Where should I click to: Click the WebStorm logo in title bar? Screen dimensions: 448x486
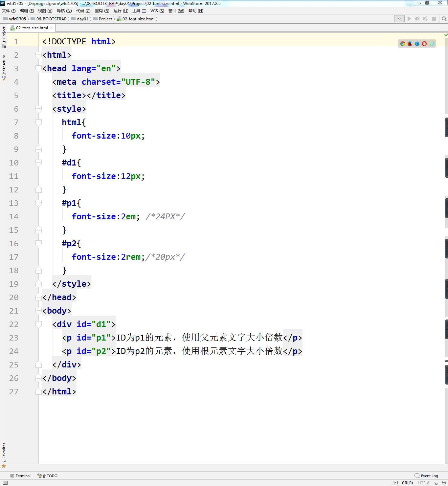pos(3,3)
